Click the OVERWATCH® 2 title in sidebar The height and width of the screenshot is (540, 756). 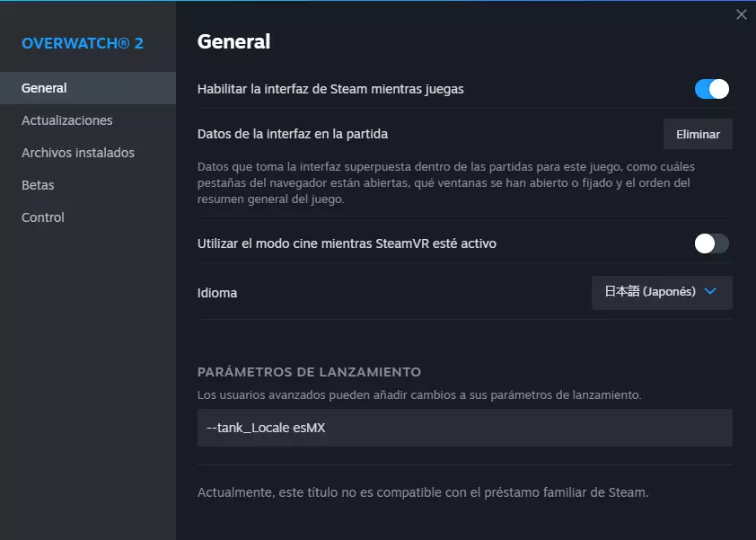(x=83, y=43)
